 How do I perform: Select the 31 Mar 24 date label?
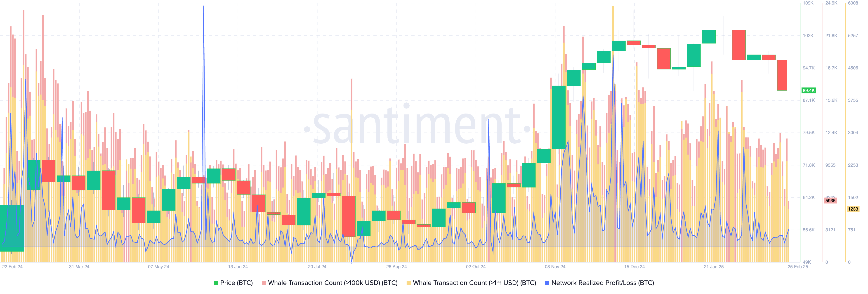(79, 267)
